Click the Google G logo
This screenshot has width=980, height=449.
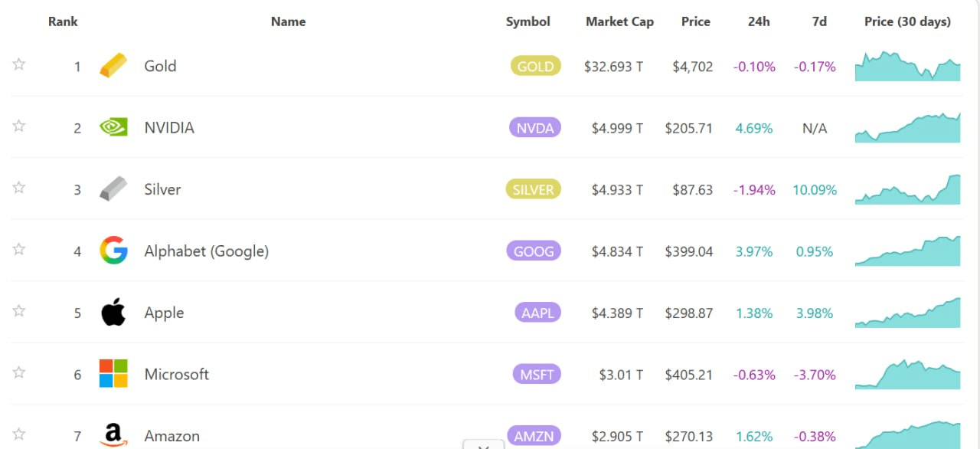(113, 251)
